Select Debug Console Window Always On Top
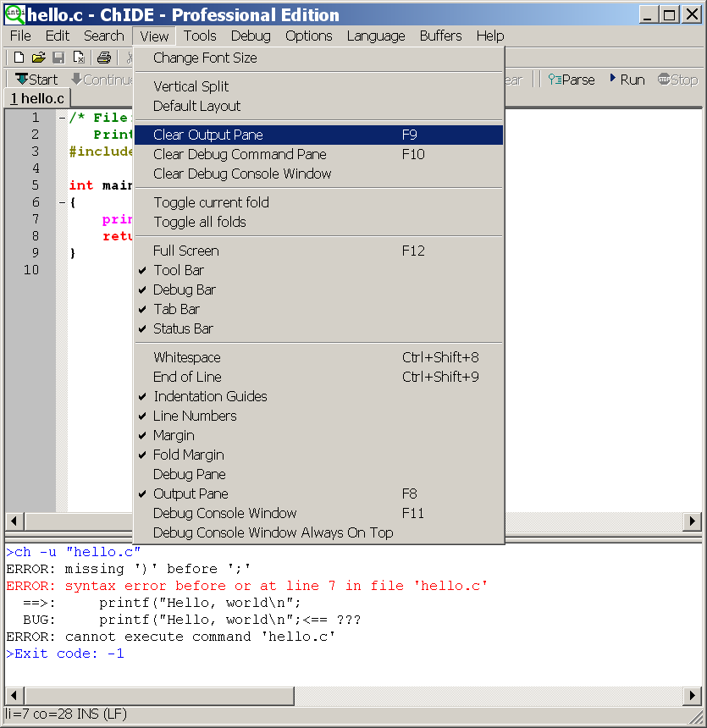 point(318,533)
